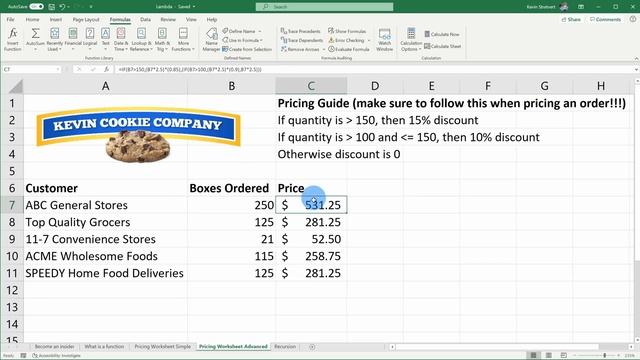Open the What is a function sheet tab

[104, 347]
